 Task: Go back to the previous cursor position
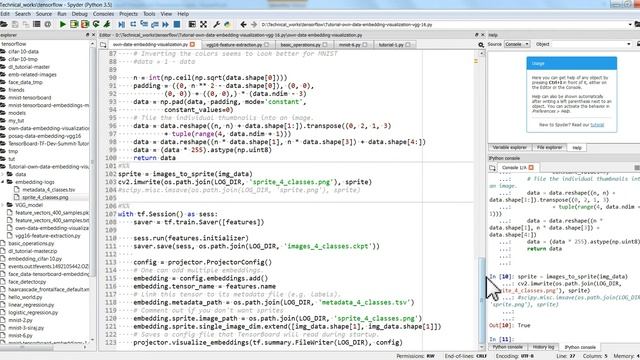click(243, 24)
